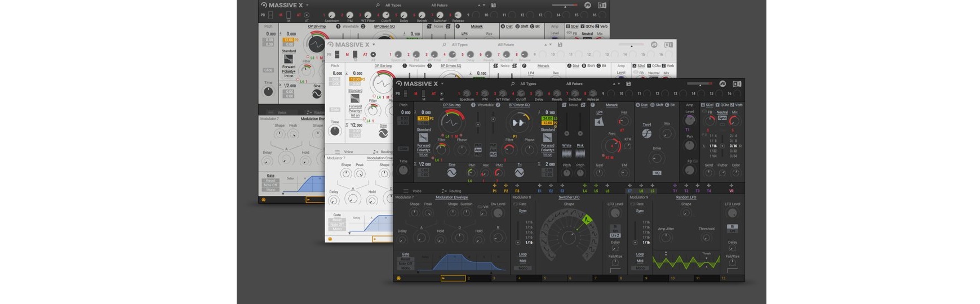The height and width of the screenshot is (304, 980).
Task: Click the White noise waveform thumbnail
Action: click(x=566, y=153)
